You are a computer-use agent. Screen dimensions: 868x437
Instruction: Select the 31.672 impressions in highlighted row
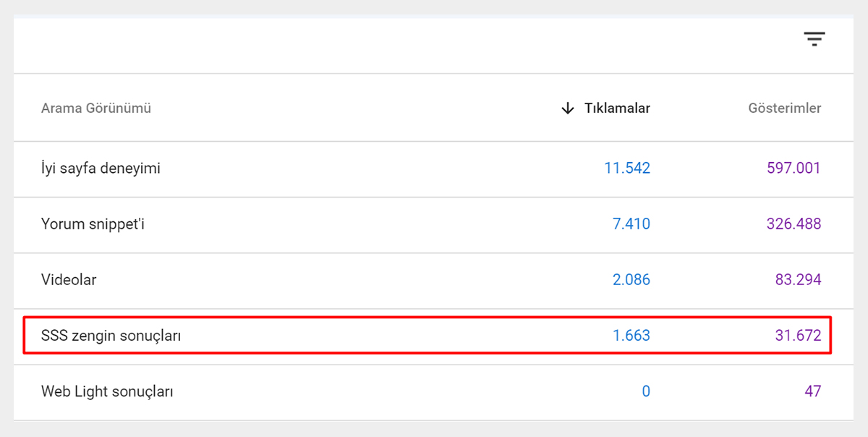798,336
